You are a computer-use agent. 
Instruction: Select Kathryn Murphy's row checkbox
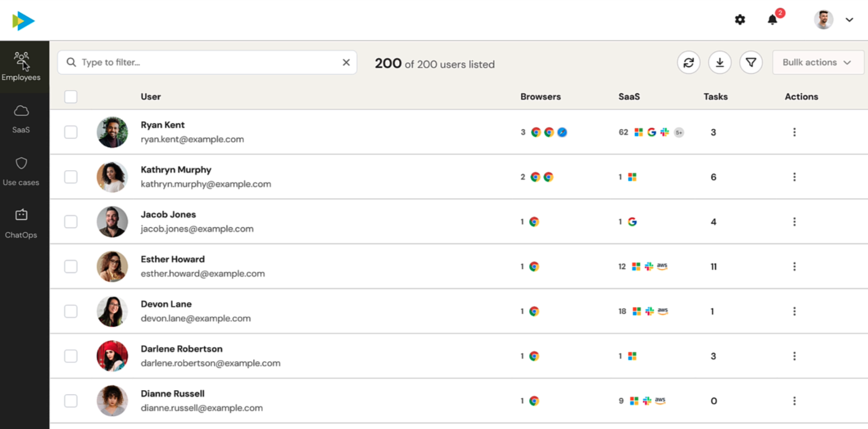[71, 177]
